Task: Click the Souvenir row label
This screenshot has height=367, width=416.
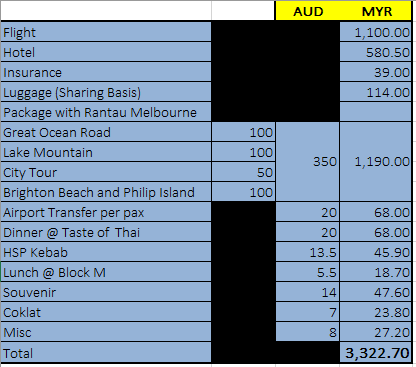Action: (106, 292)
